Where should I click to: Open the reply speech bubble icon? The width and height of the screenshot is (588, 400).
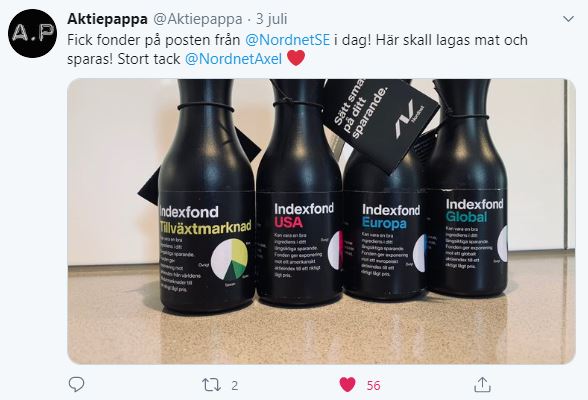pos(76,384)
